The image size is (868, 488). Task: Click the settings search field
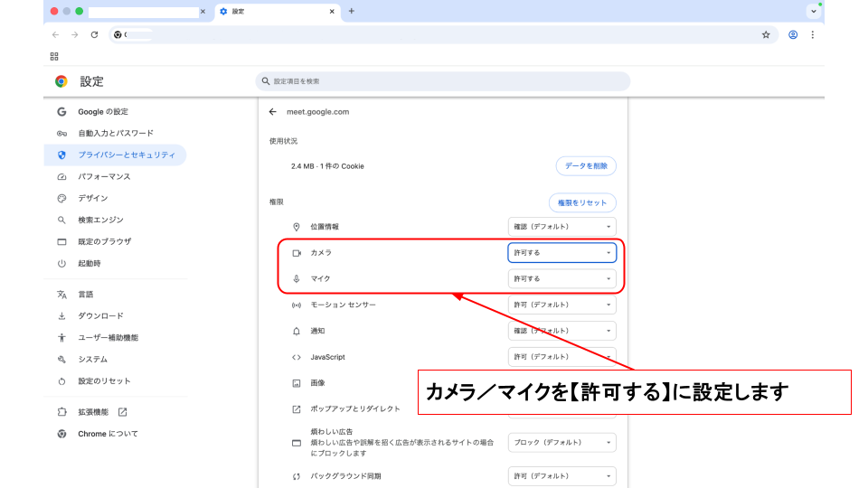coord(443,81)
